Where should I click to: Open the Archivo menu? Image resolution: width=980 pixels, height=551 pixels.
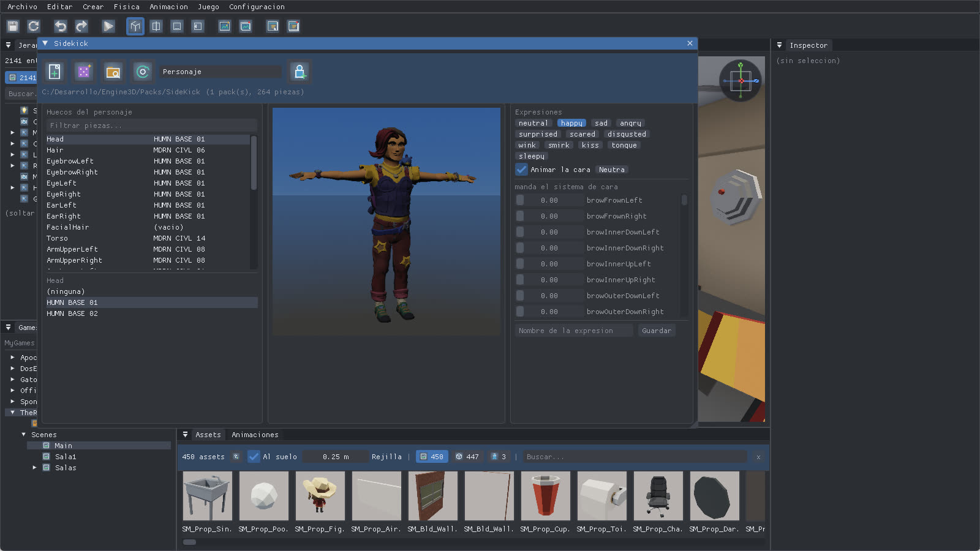pos(22,7)
